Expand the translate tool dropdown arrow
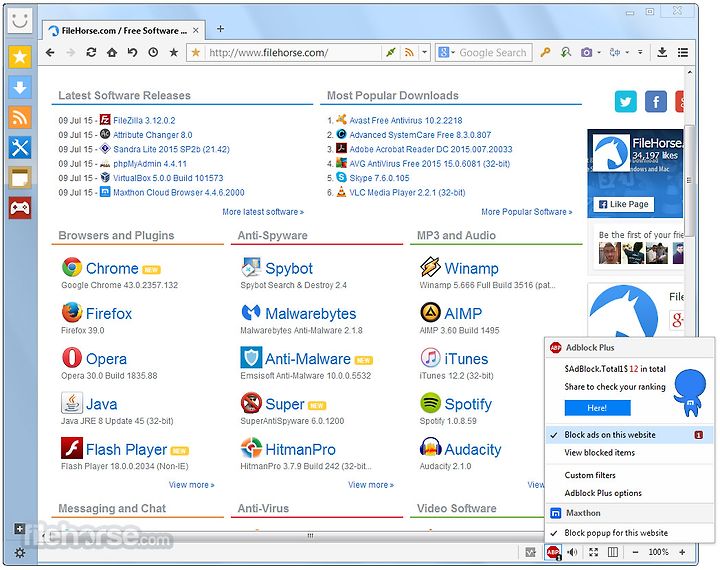This screenshot has height=570, width=720. 627,52
